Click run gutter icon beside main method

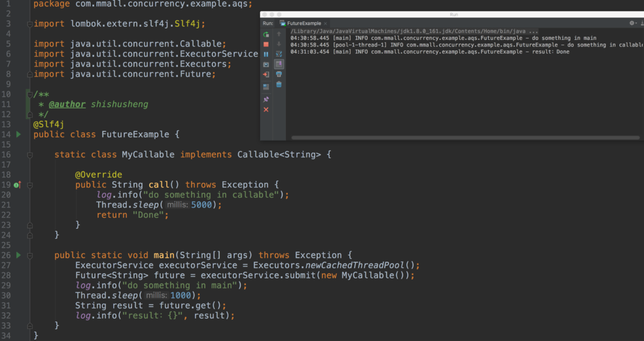(19, 255)
